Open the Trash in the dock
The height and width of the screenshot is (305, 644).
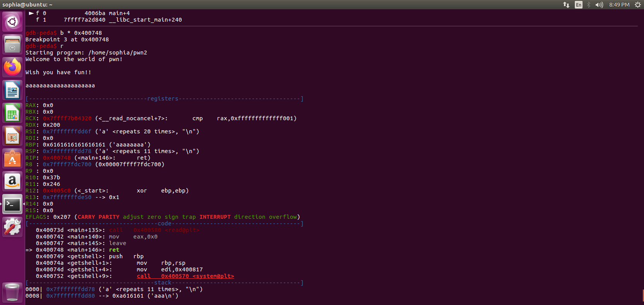point(12,292)
